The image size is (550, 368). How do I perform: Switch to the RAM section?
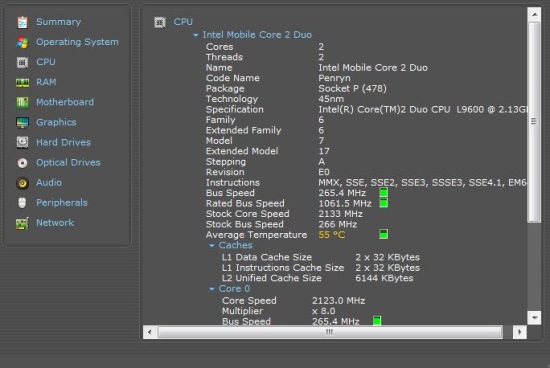(x=46, y=82)
